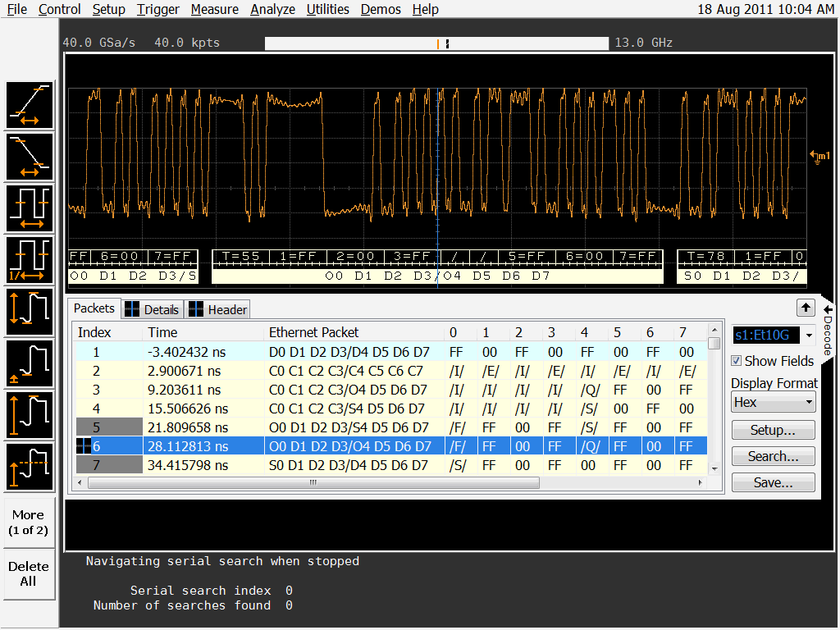The width and height of the screenshot is (840, 630).
Task: Toggle the Show Fields checkbox
Action: 737,361
